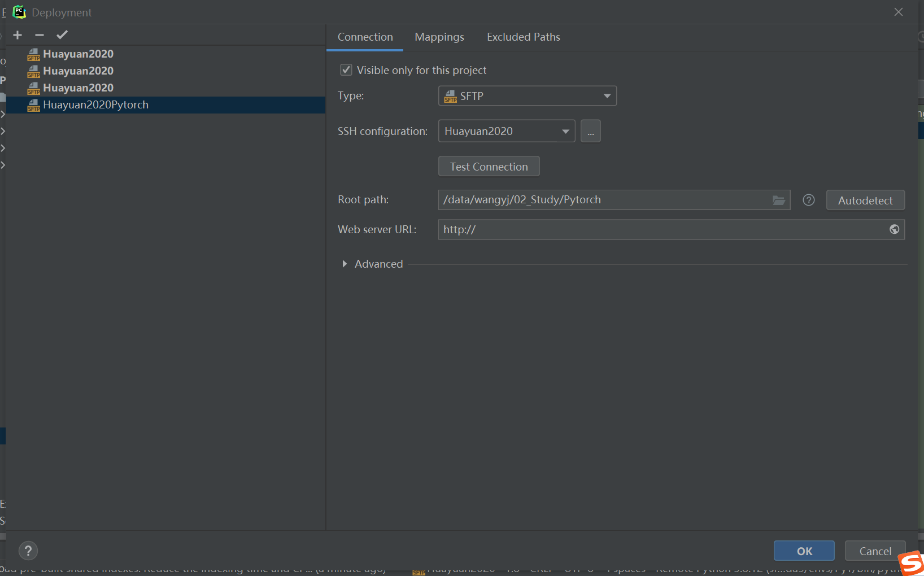Click the Cancel button
This screenshot has height=576, width=924.
875,551
